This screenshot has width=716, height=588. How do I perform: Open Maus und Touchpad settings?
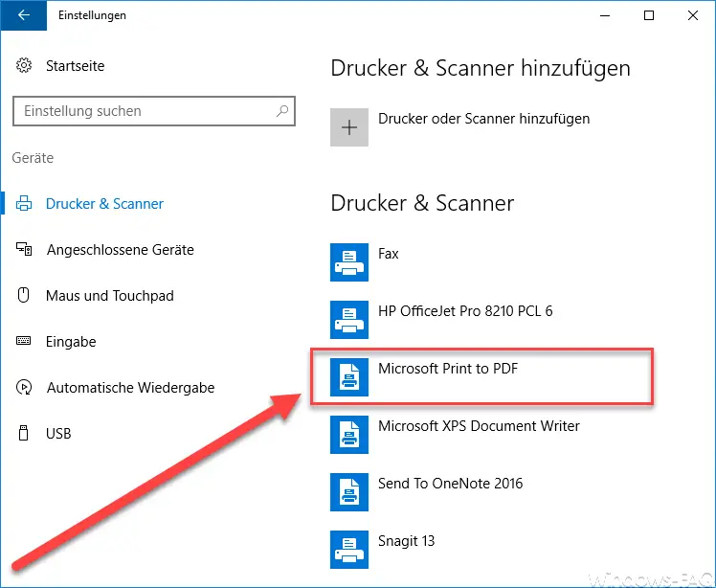(110, 296)
